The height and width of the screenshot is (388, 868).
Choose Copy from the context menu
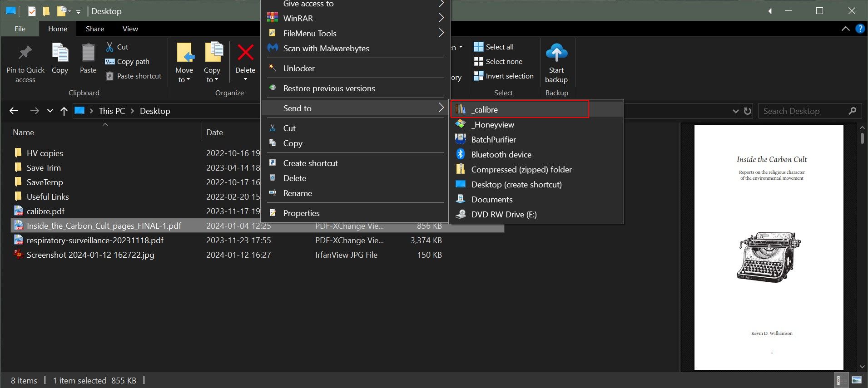(x=355, y=143)
